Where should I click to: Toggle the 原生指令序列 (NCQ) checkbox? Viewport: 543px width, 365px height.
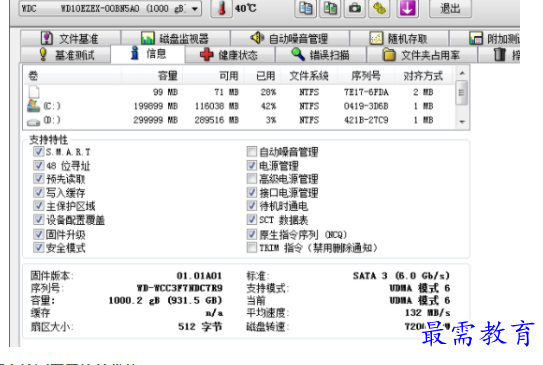[252, 234]
